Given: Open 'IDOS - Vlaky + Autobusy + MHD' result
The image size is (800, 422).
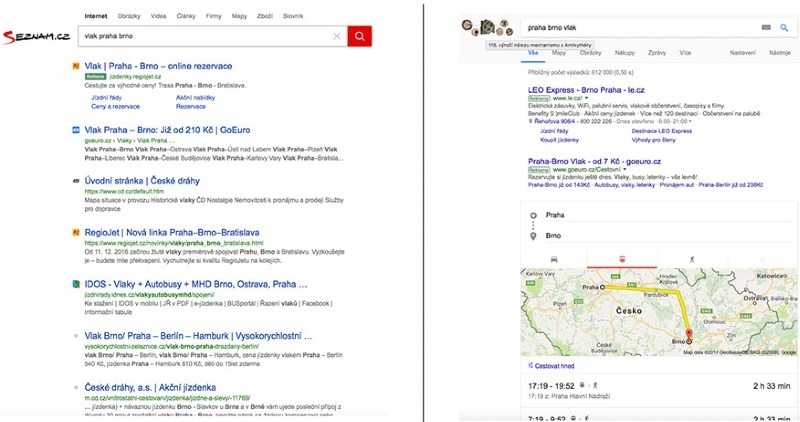Looking at the screenshot, I should (196, 284).
